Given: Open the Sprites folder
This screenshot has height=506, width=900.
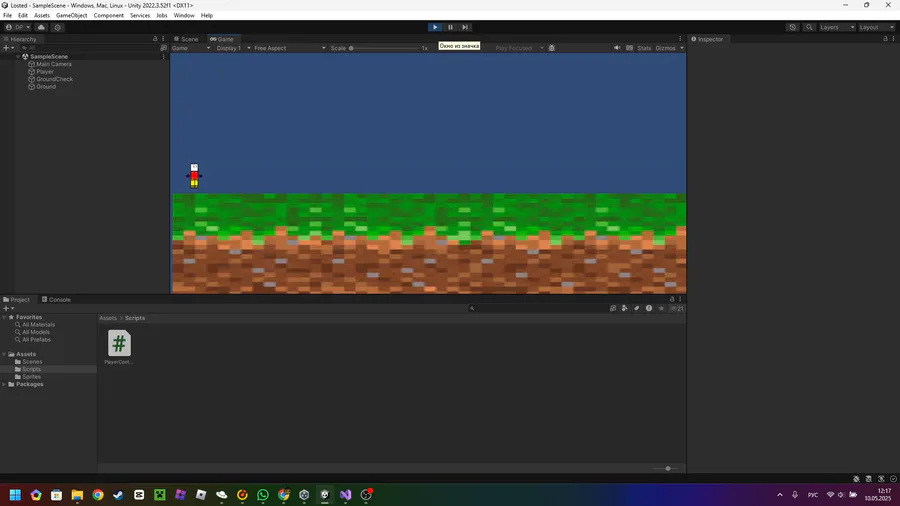Looking at the screenshot, I should (x=31, y=376).
